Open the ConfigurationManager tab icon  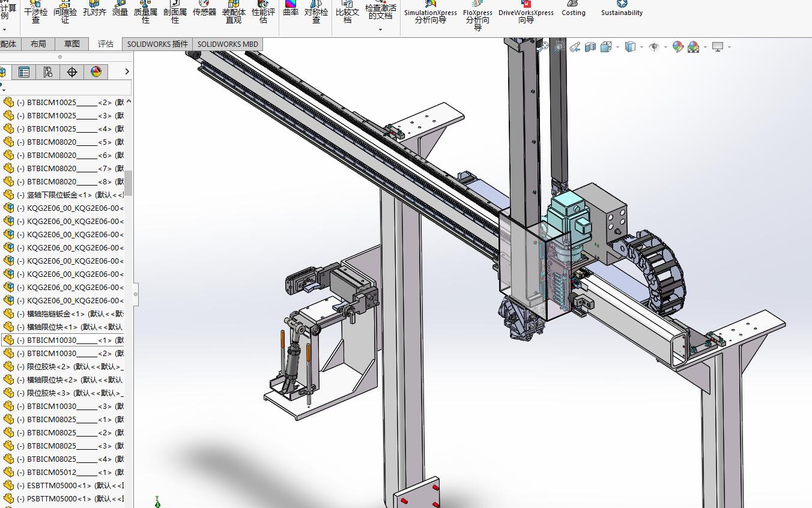point(47,72)
